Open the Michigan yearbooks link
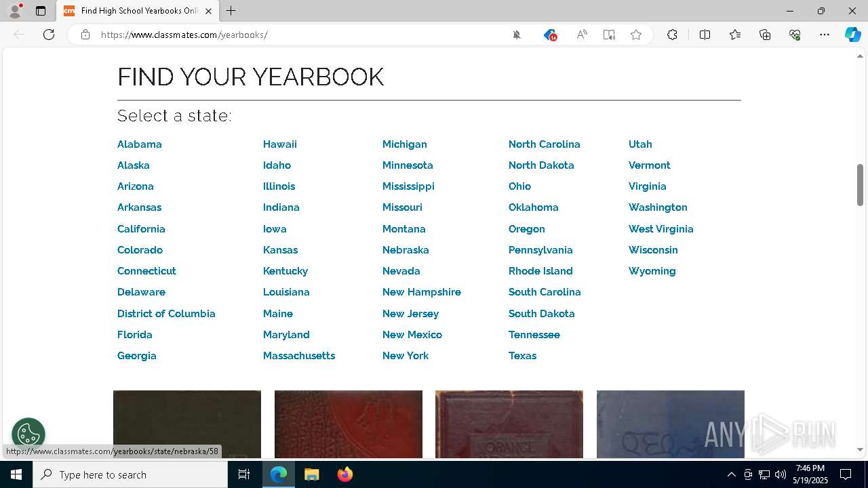868x488 pixels. click(405, 144)
